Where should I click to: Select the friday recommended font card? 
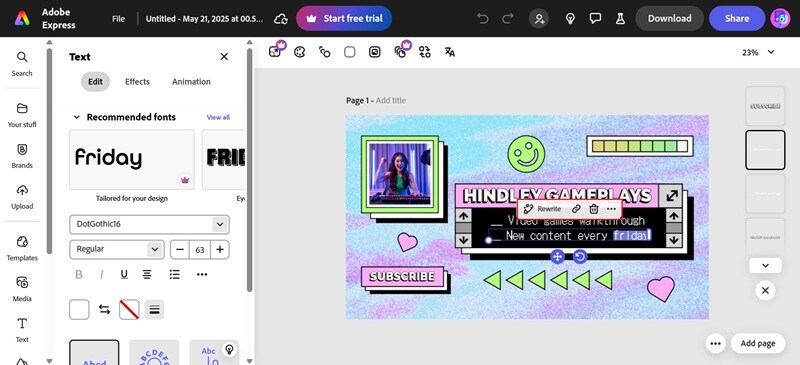coord(132,159)
